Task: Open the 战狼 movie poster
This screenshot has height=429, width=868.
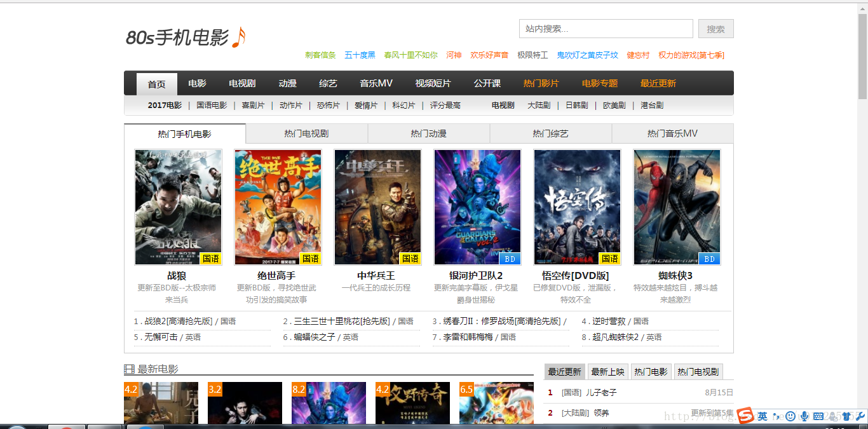Action: (x=178, y=207)
